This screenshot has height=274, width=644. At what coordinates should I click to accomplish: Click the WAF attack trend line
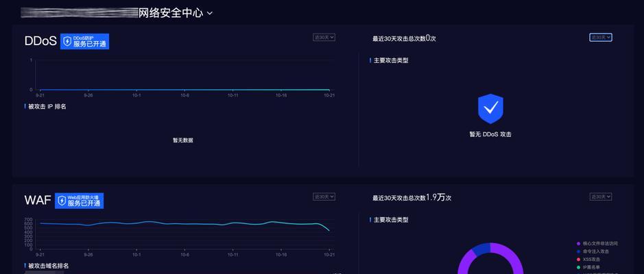coord(184,223)
